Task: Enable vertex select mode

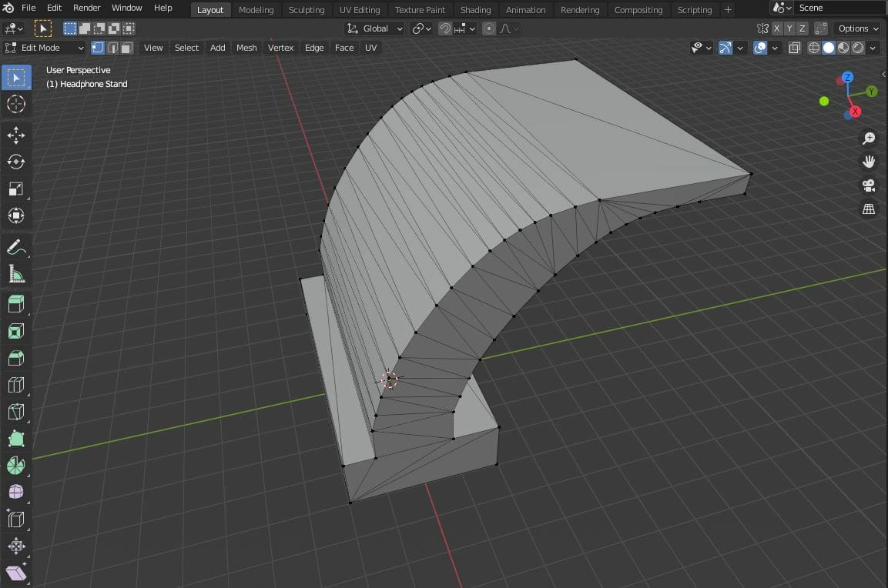Action: pos(97,48)
